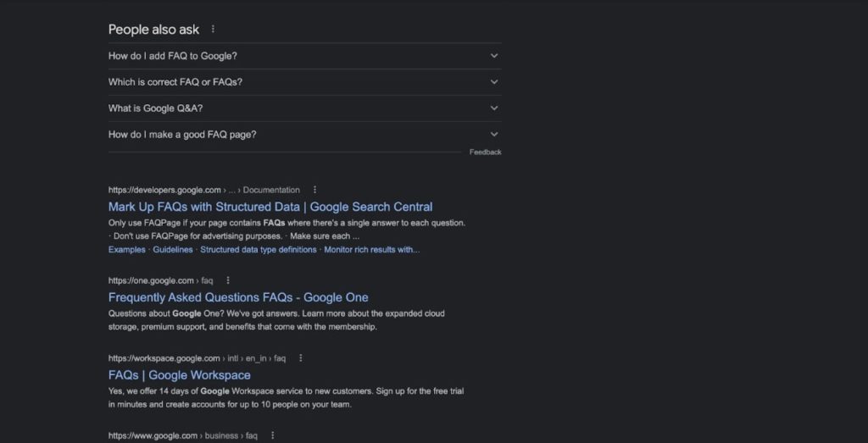The image size is (868, 443).
Task: Click the Examples sitelink
Action: tap(127, 250)
